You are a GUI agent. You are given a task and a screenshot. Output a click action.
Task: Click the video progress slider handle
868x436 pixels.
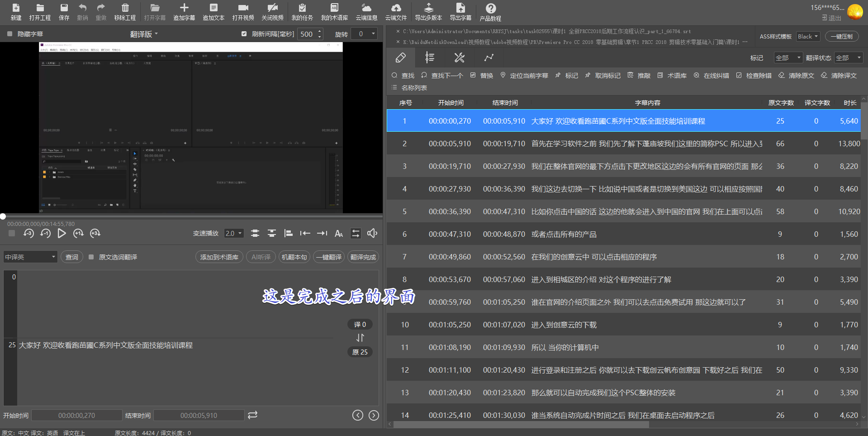pyautogui.click(x=3, y=216)
